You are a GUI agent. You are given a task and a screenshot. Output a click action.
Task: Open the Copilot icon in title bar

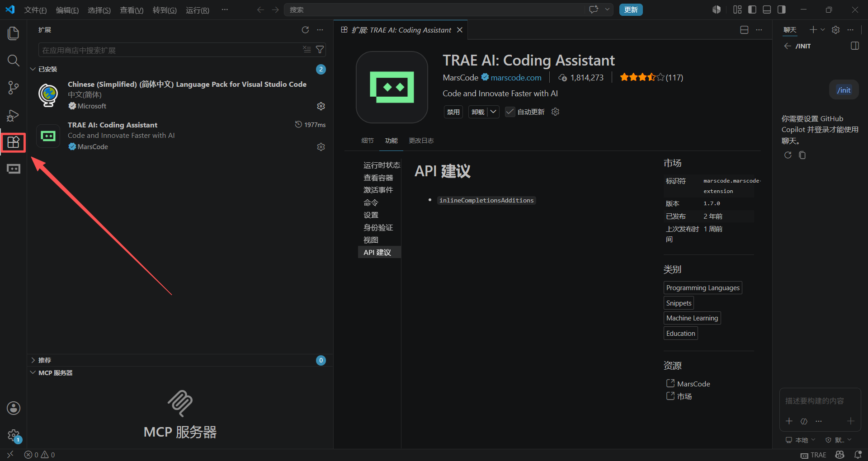[717, 9]
